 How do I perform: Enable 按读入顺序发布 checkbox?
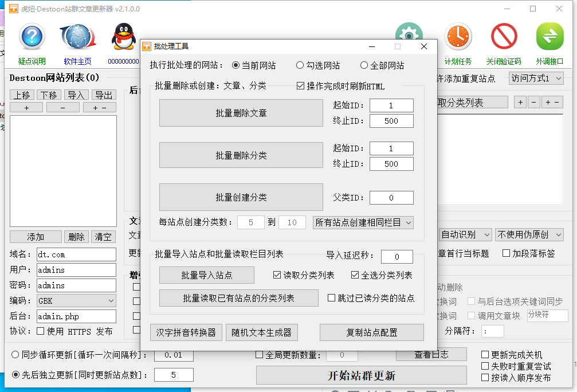coord(485,378)
